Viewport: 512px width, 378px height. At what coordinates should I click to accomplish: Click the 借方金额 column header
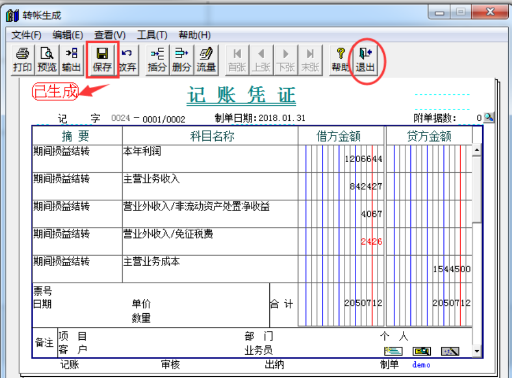pyautogui.click(x=339, y=136)
